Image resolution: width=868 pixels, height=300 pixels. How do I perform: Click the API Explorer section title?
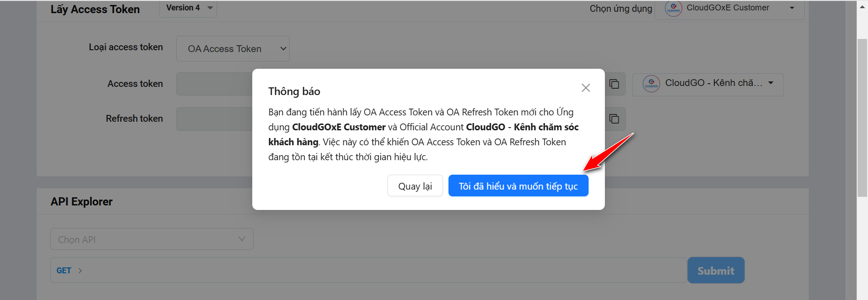pyautogui.click(x=81, y=201)
